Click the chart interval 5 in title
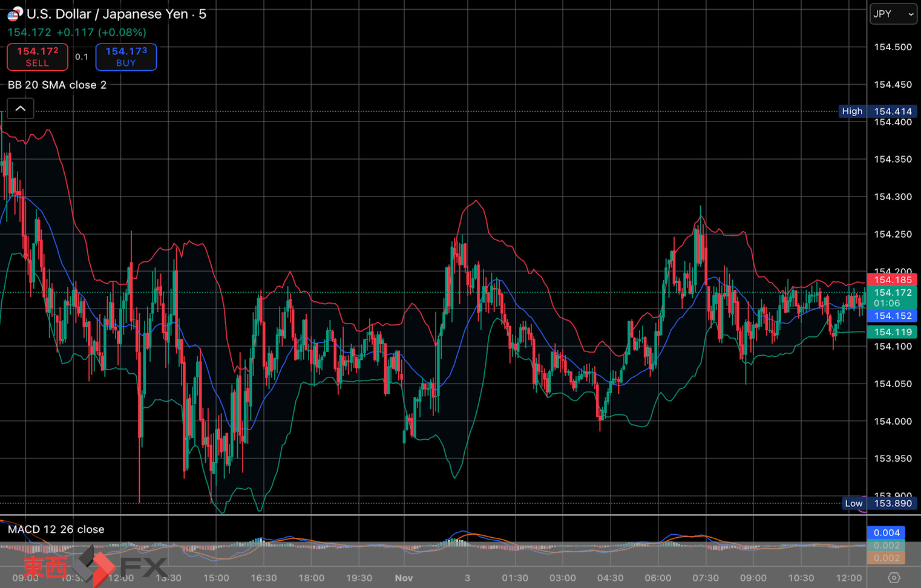The height and width of the screenshot is (588, 921). [202, 14]
